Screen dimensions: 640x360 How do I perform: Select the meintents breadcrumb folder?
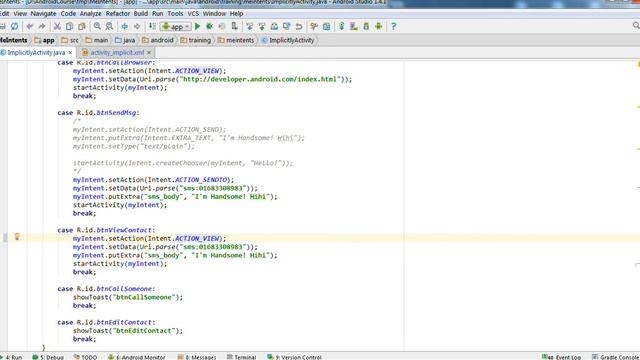point(236,40)
